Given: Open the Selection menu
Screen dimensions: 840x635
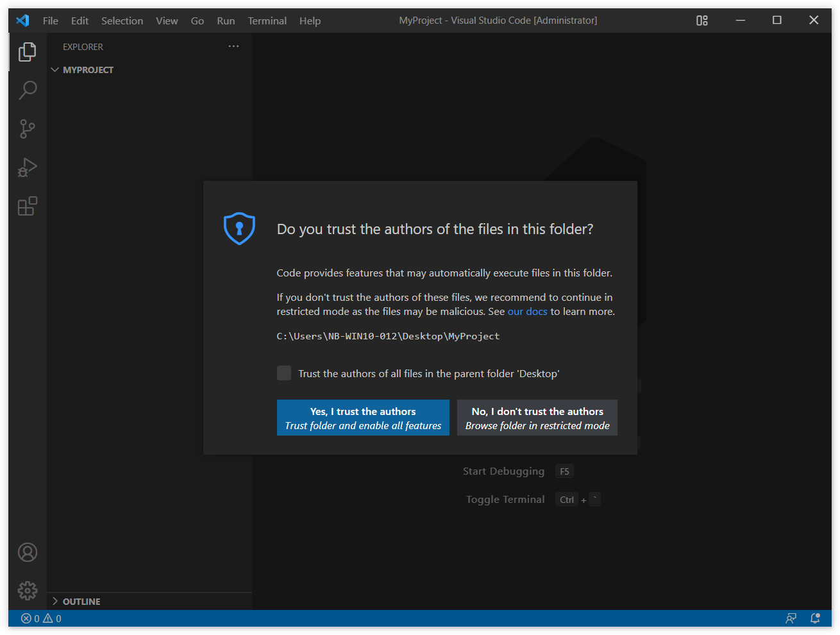Looking at the screenshot, I should pyautogui.click(x=122, y=21).
